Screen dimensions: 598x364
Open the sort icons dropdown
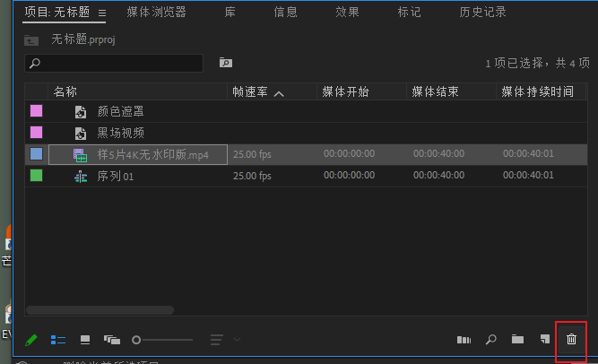[x=224, y=340]
